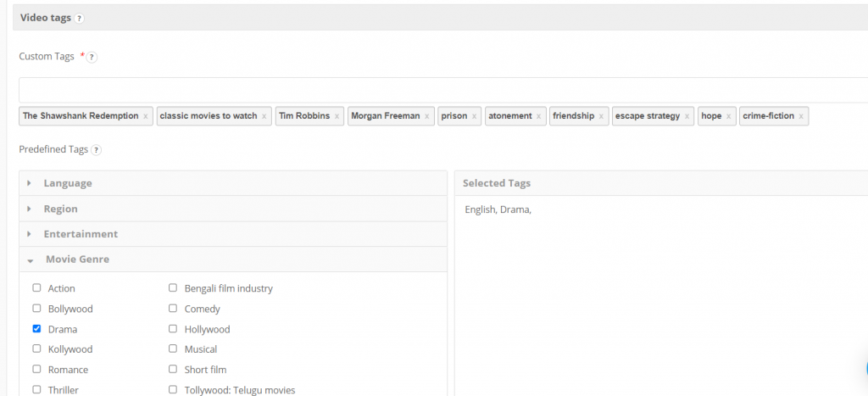Viewport: 868px width, 396px height.
Task: Check the Short film checkbox
Action: (x=173, y=370)
